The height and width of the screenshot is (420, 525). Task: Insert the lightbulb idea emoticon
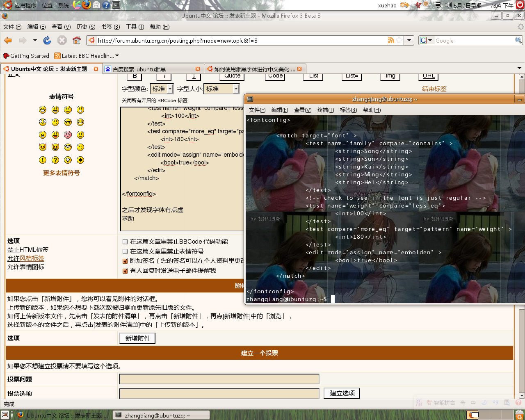pyautogui.click(x=68, y=160)
